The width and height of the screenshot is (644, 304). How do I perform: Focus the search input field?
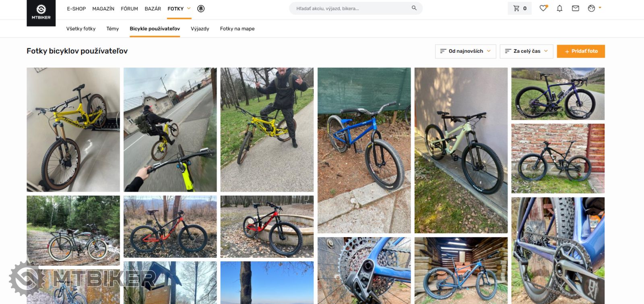(350, 8)
